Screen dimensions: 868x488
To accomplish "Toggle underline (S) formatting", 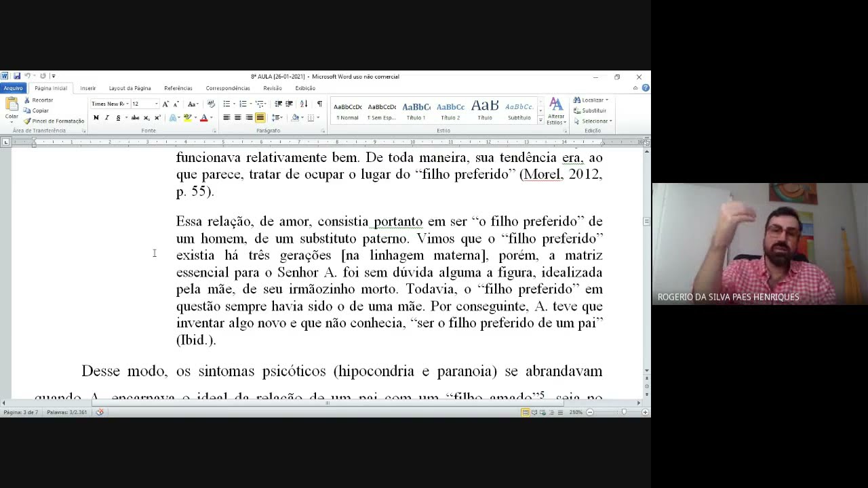I will tap(118, 118).
